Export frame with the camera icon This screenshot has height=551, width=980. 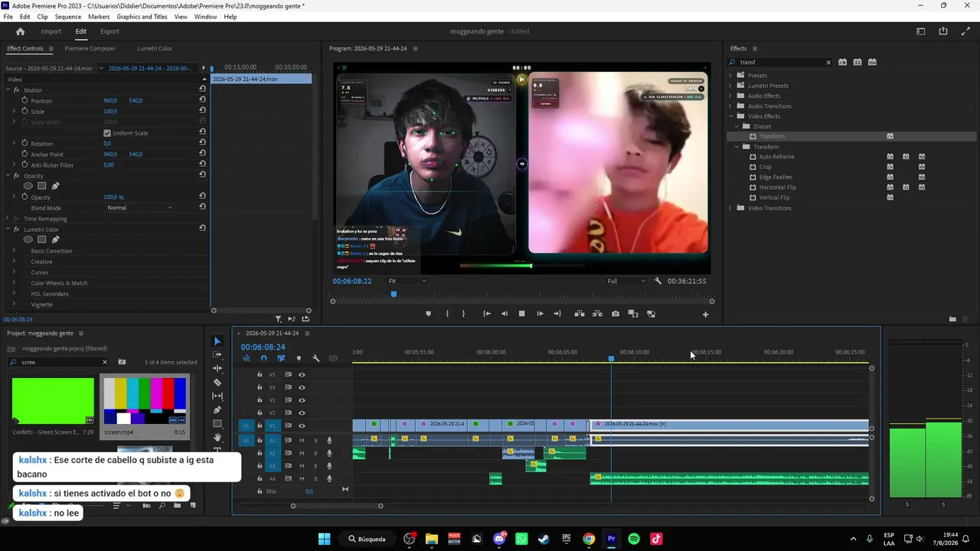click(x=615, y=314)
